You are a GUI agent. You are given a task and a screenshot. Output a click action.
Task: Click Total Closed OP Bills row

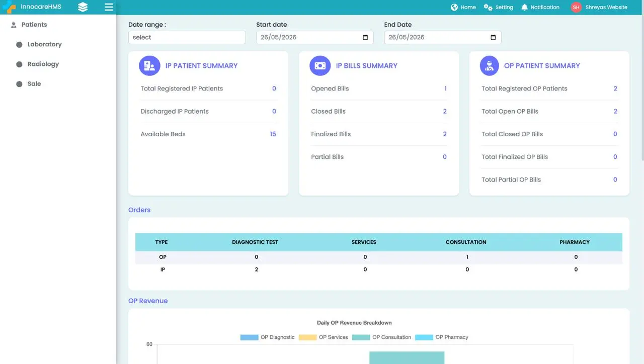[x=549, y=134]
